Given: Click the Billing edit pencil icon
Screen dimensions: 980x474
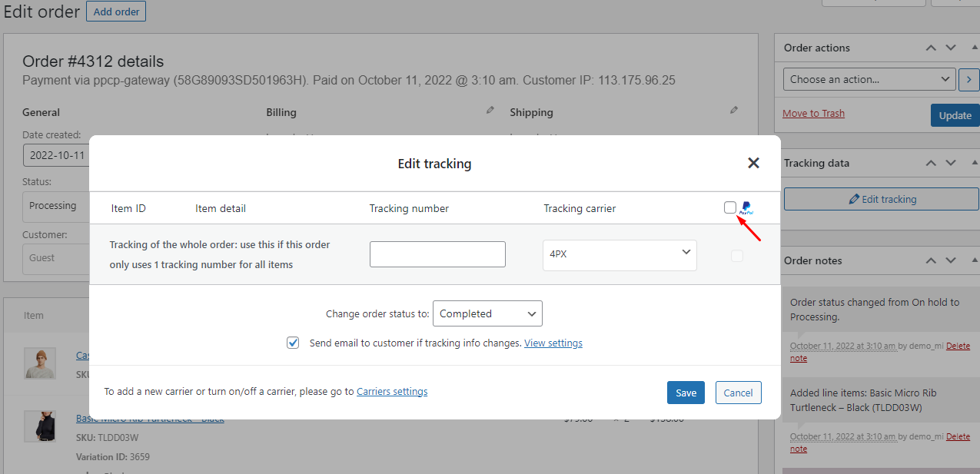Looking at the screenshot, I should click(x=490, y=111).
